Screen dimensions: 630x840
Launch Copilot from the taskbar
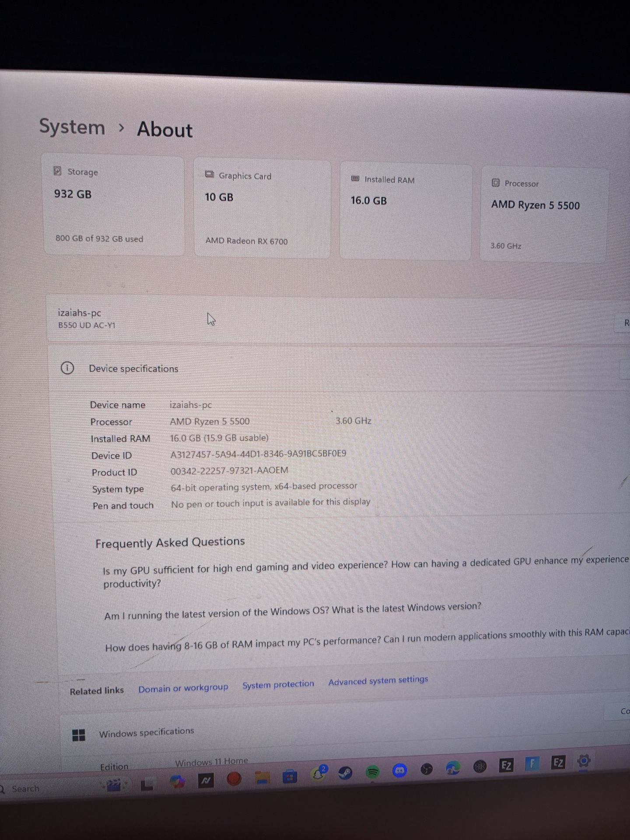tap(177, 782)
